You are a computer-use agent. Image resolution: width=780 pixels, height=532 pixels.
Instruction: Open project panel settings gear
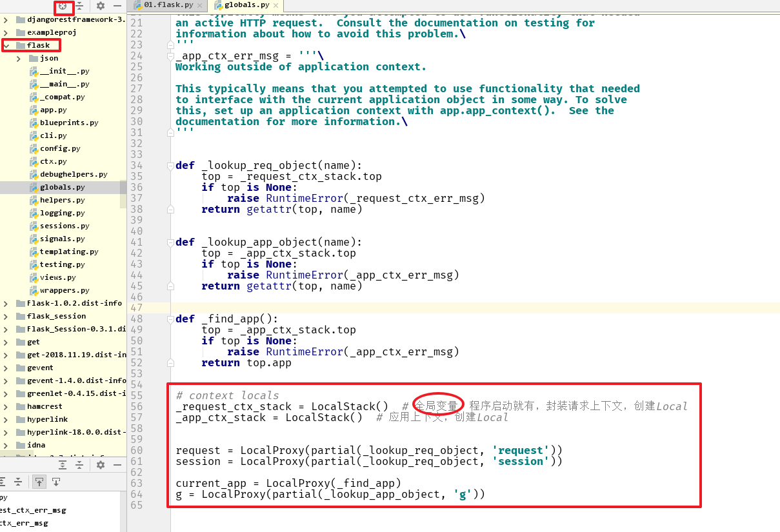tap(101, 6)
